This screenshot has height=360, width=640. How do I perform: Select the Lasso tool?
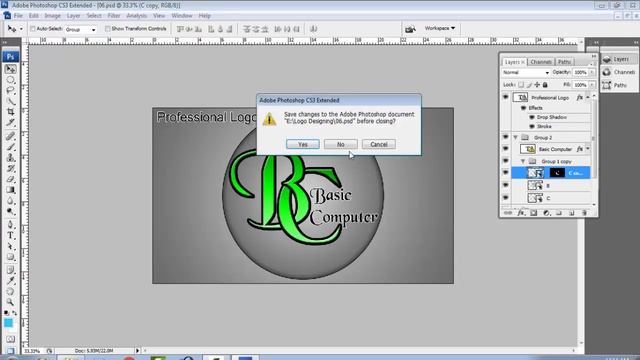point(11,90)
